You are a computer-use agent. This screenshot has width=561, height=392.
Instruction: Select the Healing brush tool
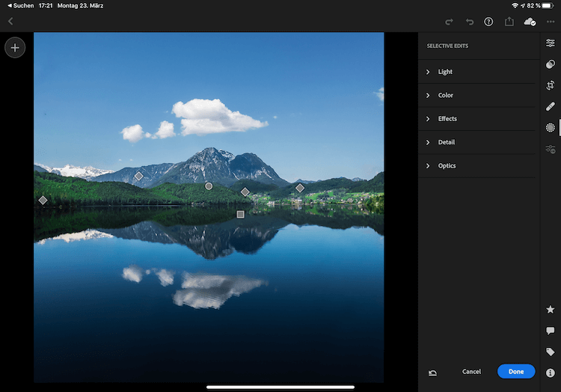point(551,106)
